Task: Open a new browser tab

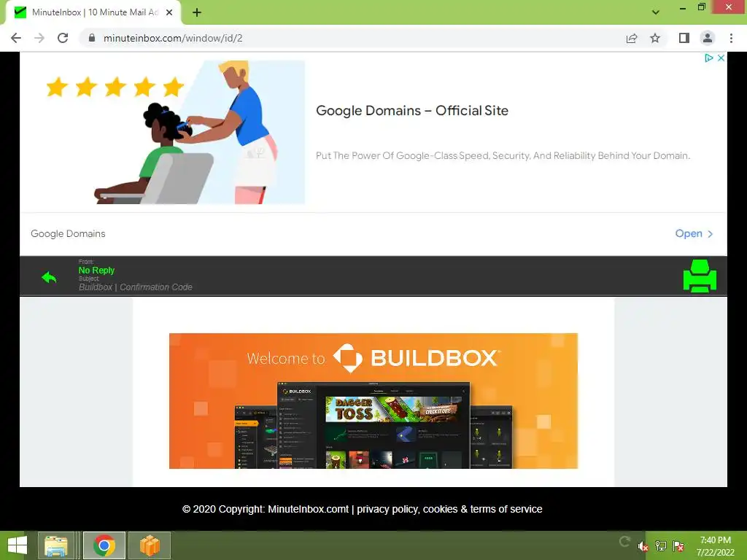Action: (197, 12)
